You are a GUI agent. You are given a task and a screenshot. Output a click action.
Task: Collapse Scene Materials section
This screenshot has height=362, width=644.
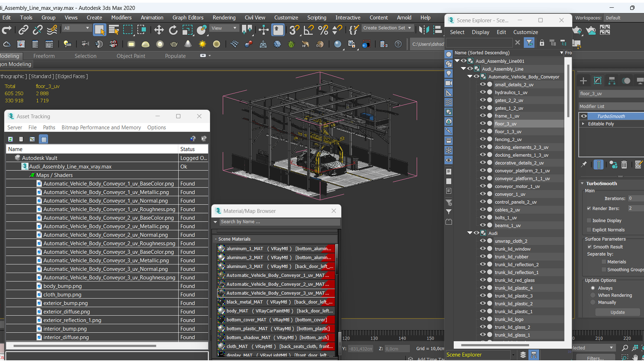coord(216,239)
